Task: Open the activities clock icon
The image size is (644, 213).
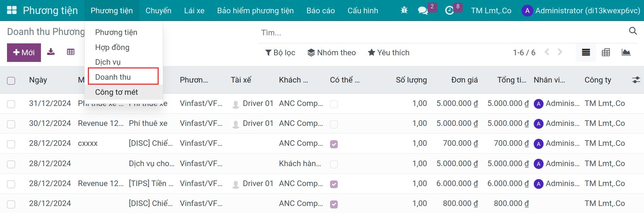Action: pos(449,11)
